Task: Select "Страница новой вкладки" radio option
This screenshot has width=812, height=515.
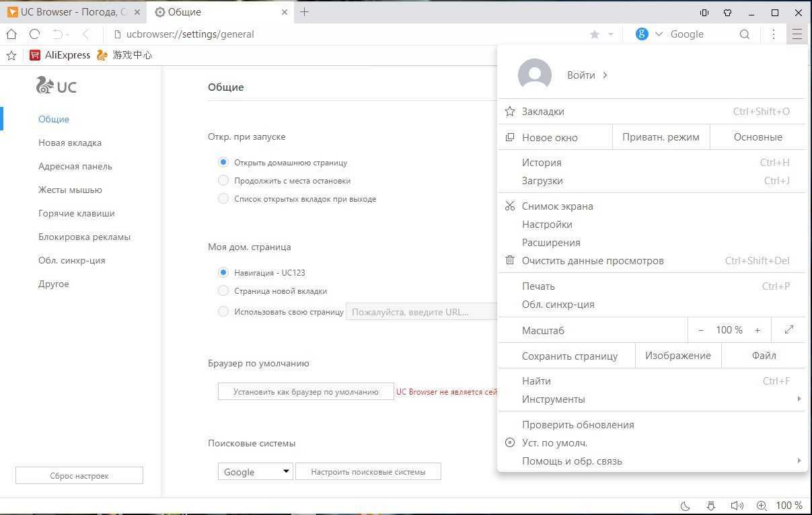Action: (x=223, y=291)
